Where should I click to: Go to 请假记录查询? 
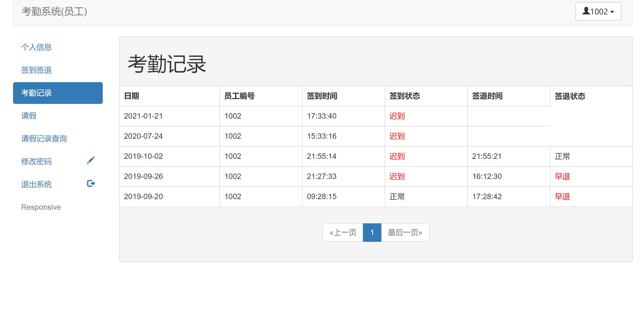point(44,138)
